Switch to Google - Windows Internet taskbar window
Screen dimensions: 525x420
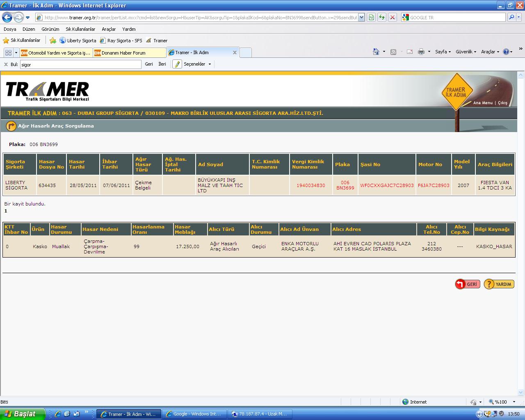[194, 414]
